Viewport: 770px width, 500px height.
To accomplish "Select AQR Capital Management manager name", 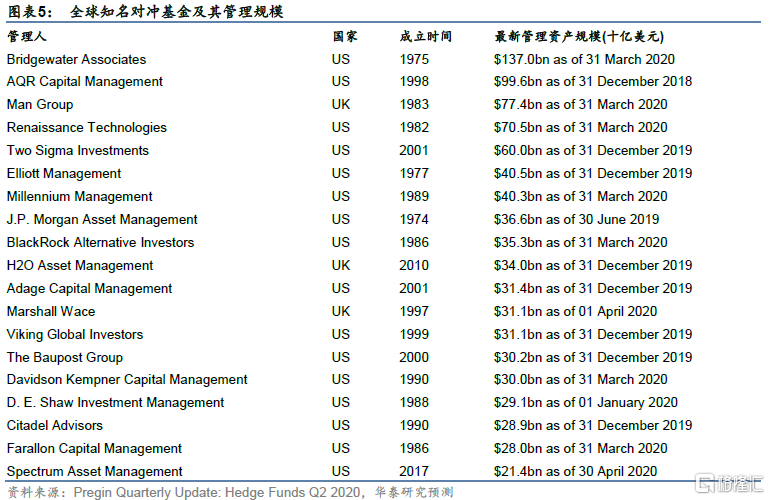I will (x=85, y=82).
